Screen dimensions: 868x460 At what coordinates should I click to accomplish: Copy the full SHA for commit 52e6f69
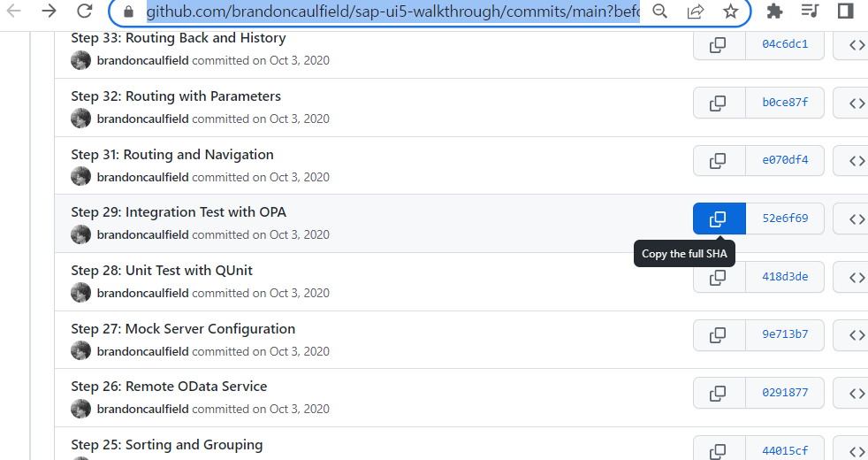tap(720, 218)
